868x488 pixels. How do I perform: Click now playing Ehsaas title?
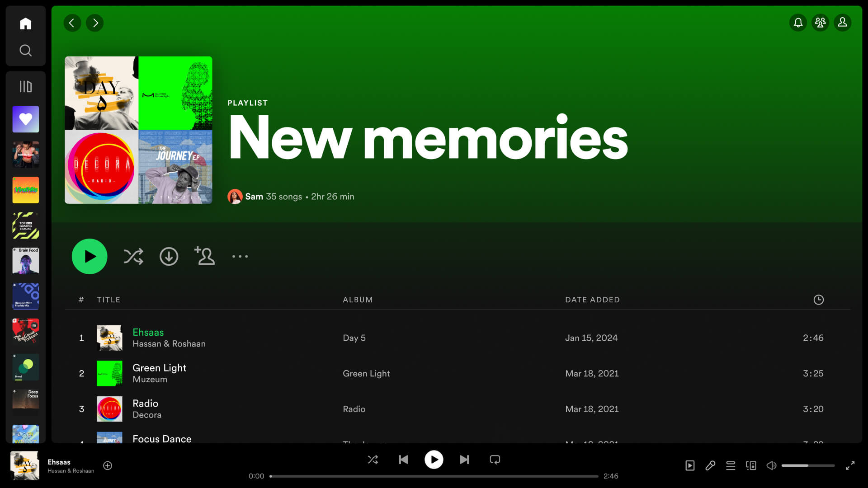[x=59, y=462]
